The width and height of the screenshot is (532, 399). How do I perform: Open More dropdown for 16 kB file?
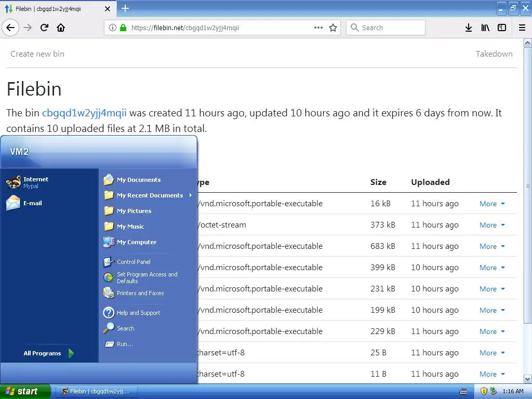pos(492,204)
